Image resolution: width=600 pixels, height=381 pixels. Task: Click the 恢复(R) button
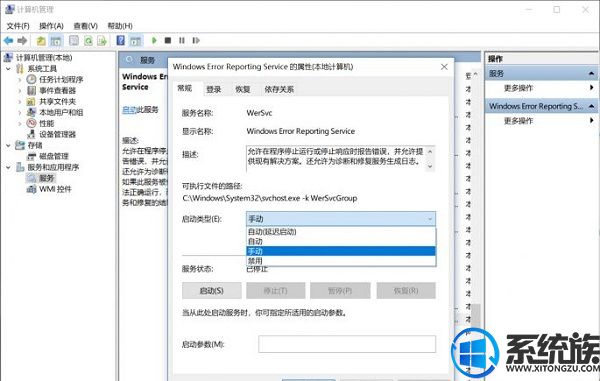[406, 291]
